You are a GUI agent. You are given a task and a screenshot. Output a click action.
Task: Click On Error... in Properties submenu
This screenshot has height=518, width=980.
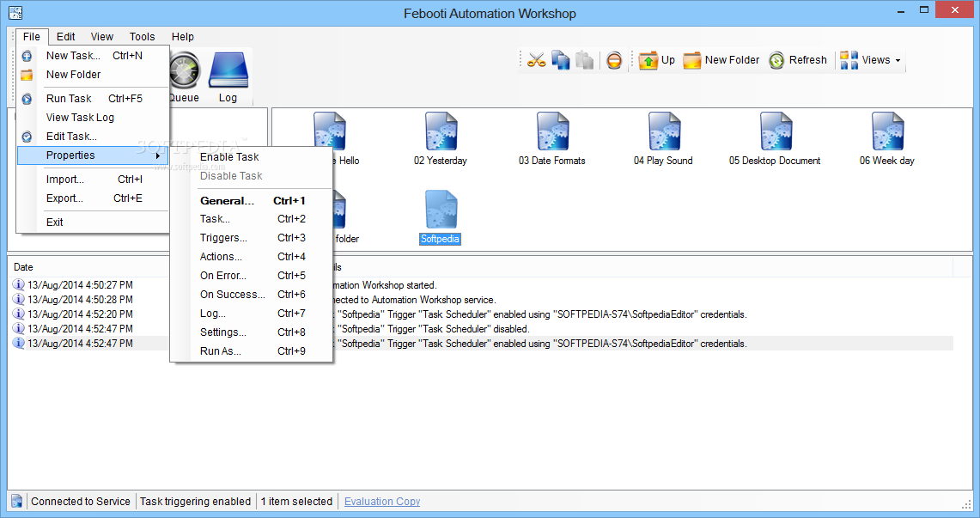pos(252,276)
